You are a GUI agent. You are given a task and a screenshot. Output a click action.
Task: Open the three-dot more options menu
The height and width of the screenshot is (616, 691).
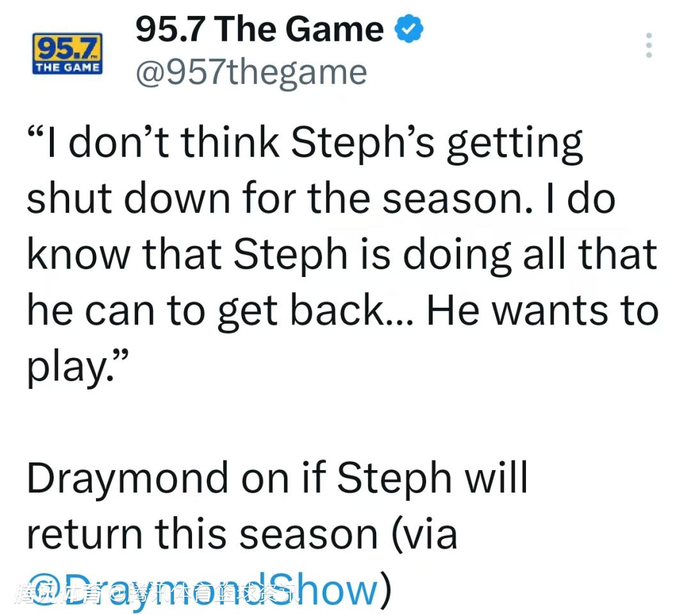[648, 45]
